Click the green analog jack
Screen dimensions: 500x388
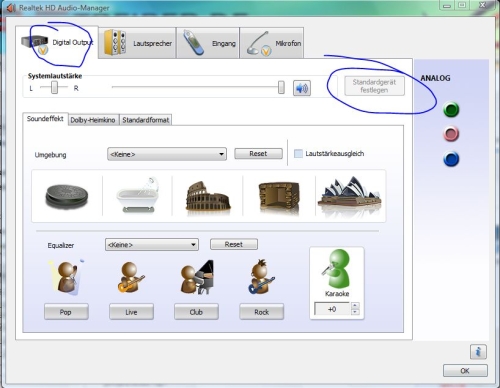point(451,110)
